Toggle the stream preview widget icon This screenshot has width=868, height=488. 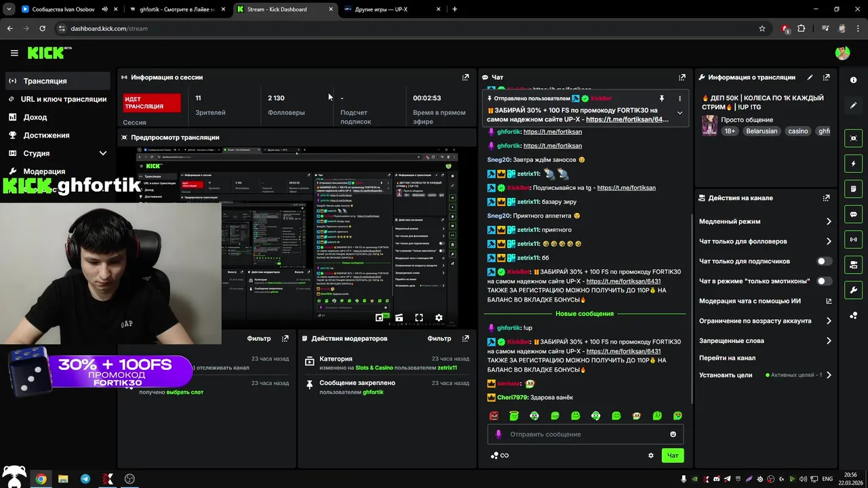(853, 138)
